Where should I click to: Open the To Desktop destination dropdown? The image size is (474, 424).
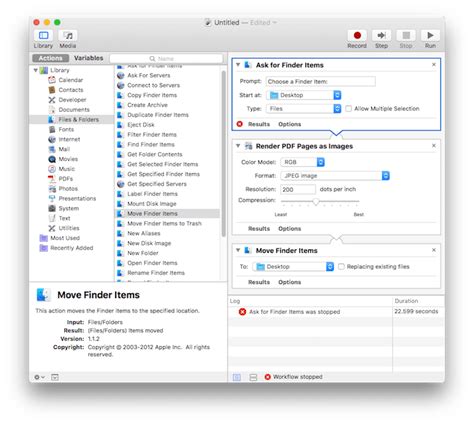point(293,267)
